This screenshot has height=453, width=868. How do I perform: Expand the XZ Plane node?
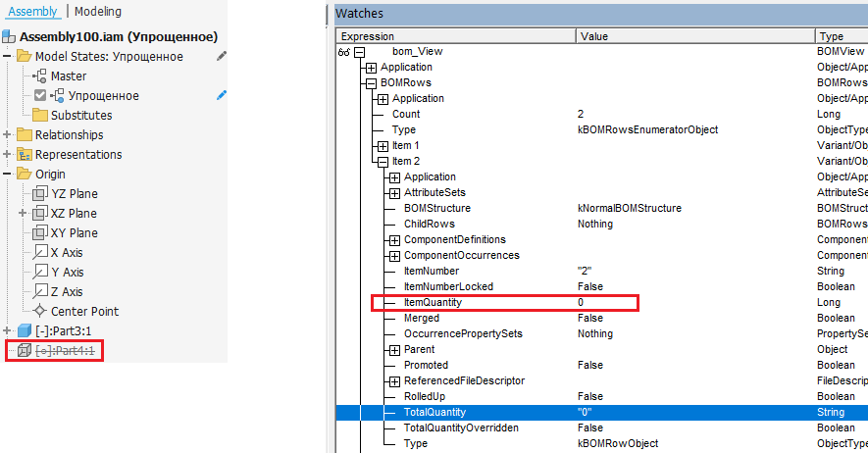point(23,213)
